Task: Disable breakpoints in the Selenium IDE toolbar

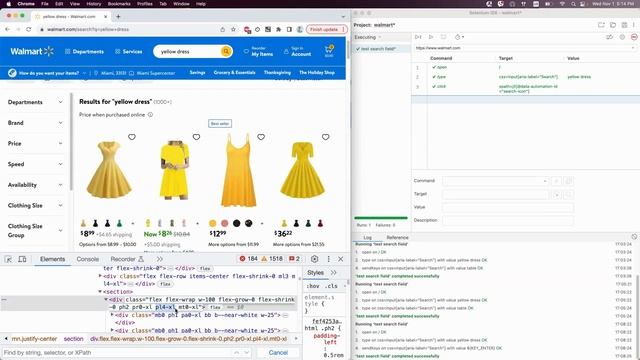Action: click(610, 37)
